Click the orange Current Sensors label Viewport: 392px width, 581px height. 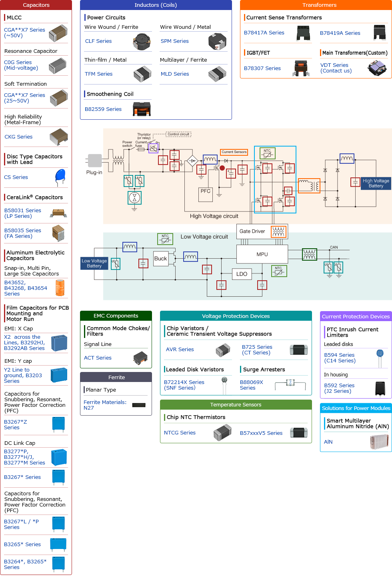coord(234,152)
